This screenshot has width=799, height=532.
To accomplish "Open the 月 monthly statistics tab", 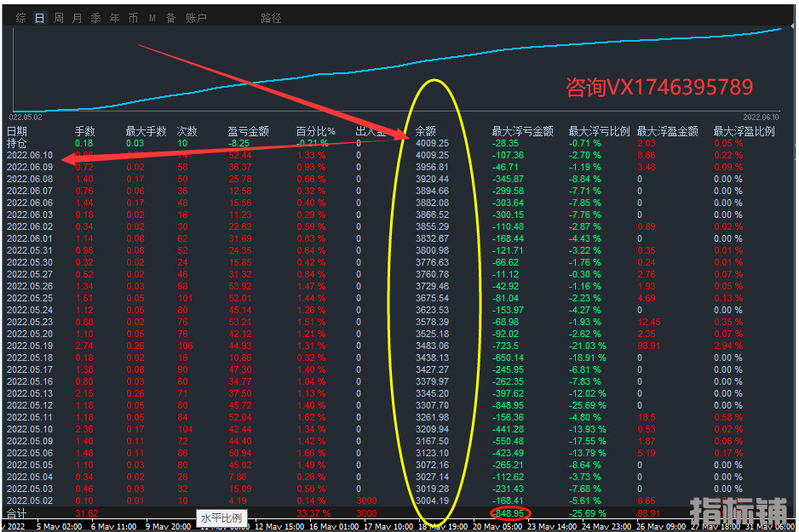I will [x=77, y=18].
